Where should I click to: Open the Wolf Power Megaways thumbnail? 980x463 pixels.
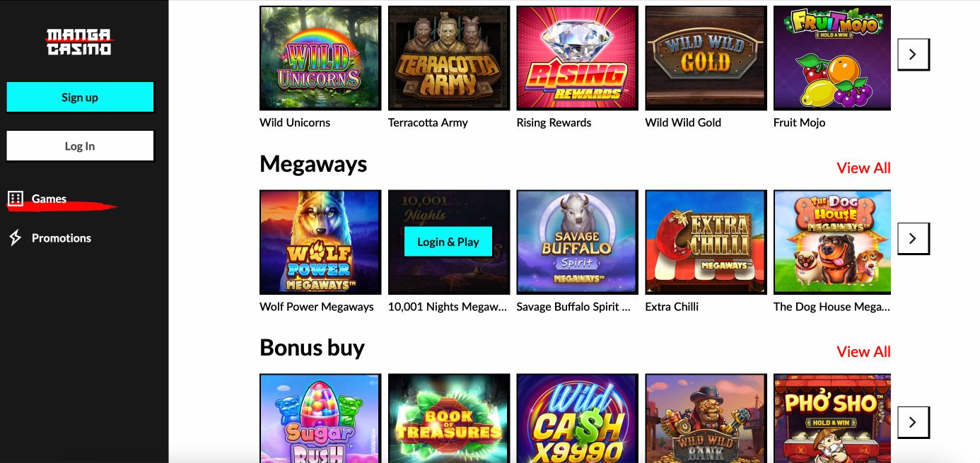(320, 242)
